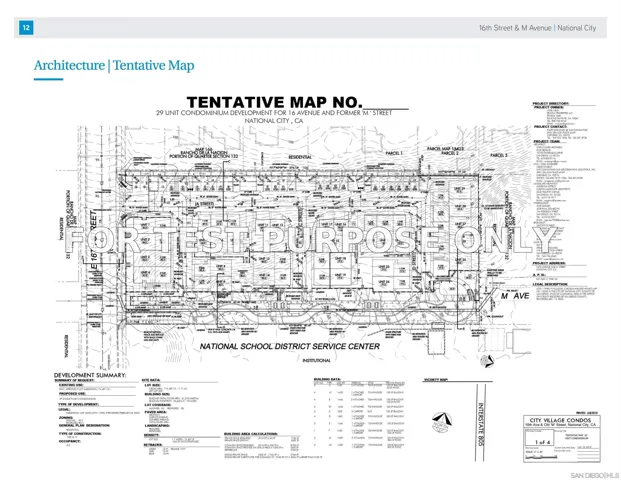Click the blue page number 12 badge
The image size is (621, 480).
[x=26, y=27]
